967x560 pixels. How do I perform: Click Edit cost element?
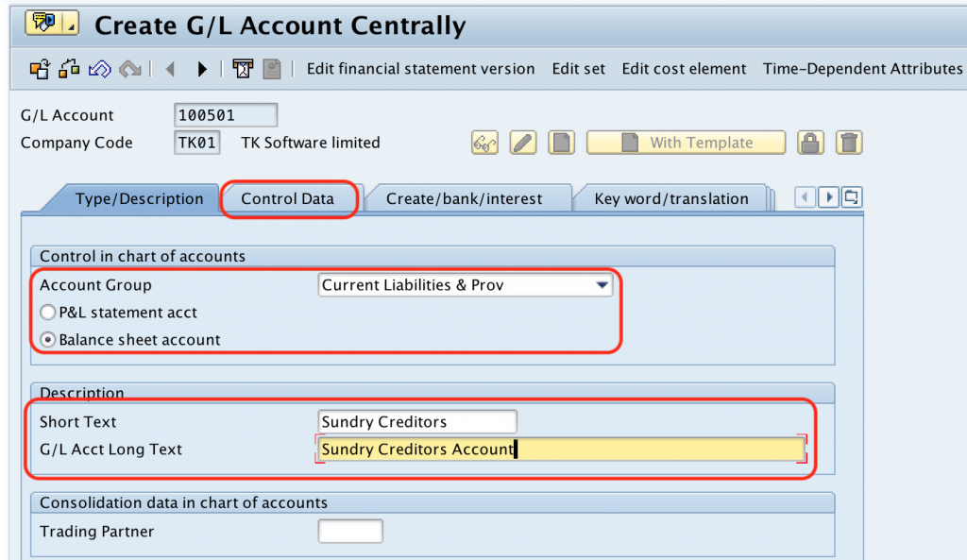tap(684, 68)
